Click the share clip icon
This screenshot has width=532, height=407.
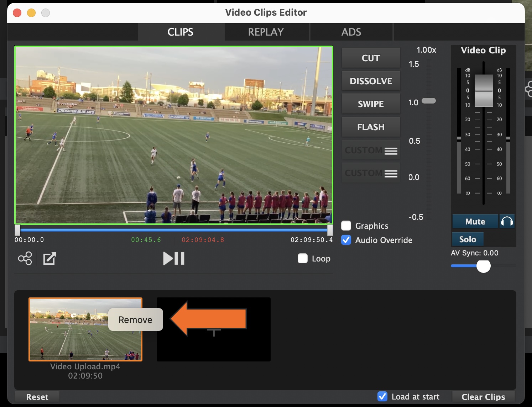point(25,258)
